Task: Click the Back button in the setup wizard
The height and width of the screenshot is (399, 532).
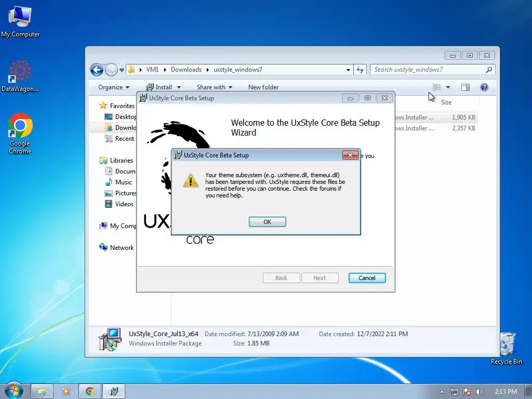Action: pos(281,278)
